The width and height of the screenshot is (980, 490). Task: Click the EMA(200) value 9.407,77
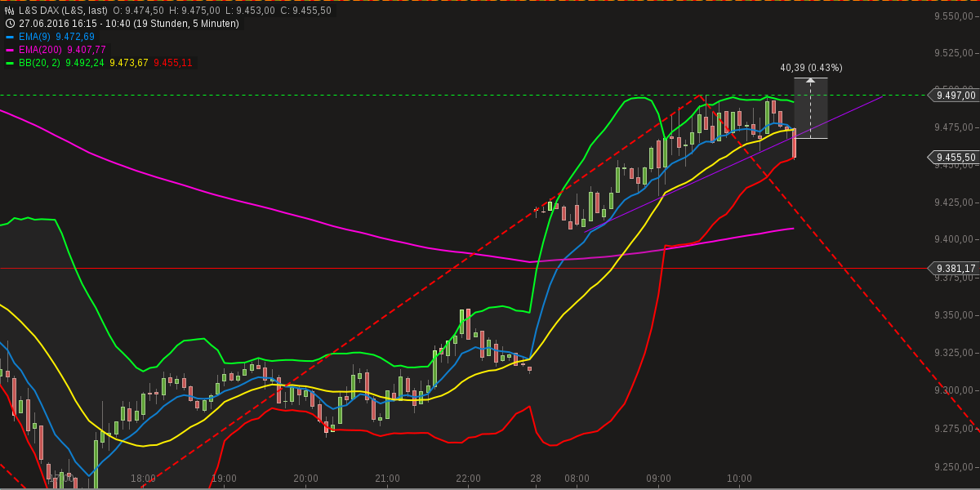[x=87, y=50]
